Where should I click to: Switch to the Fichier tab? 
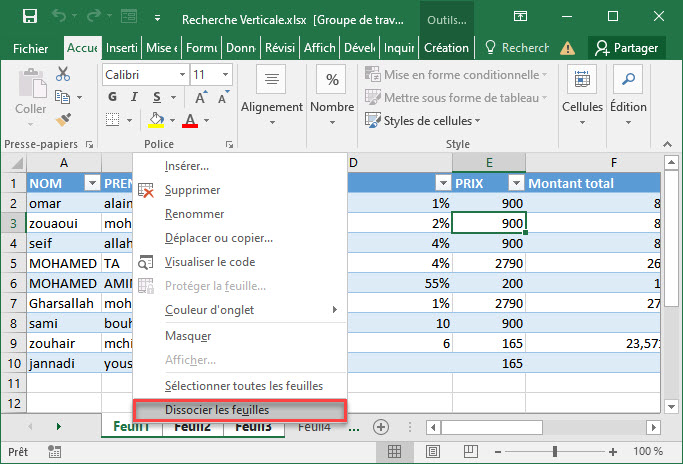pos(30,48)
